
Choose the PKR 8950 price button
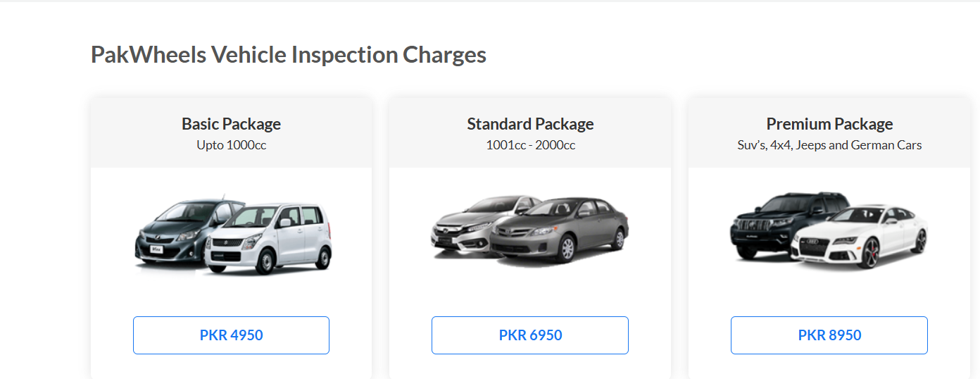[x=829, y=335]
